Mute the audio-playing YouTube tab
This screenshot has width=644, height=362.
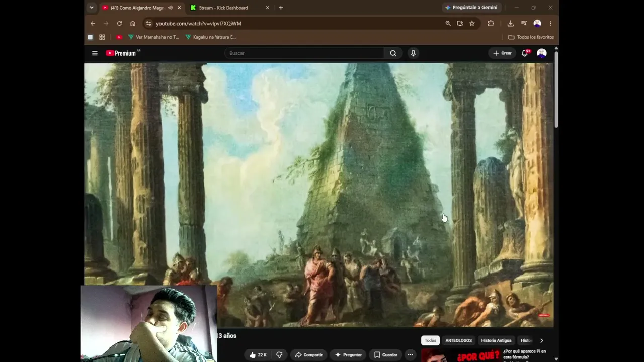[170, 8]
